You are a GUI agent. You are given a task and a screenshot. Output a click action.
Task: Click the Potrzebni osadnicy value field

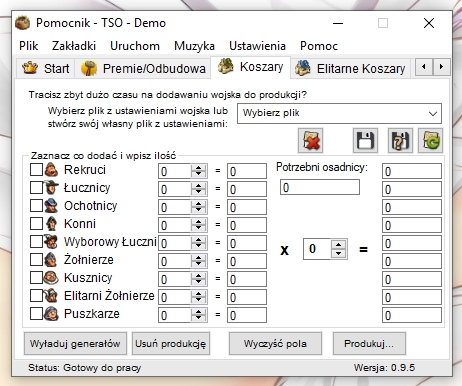coord(320,187)
